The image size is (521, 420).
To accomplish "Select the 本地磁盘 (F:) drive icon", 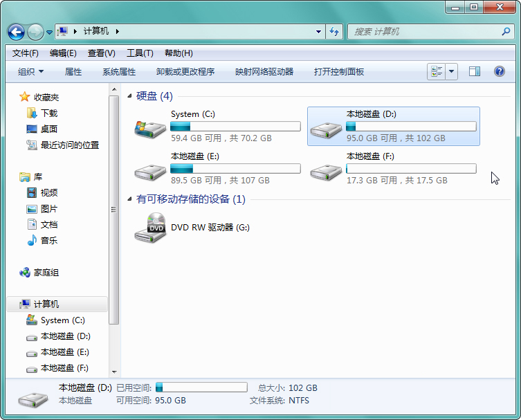I will (326, 172).
